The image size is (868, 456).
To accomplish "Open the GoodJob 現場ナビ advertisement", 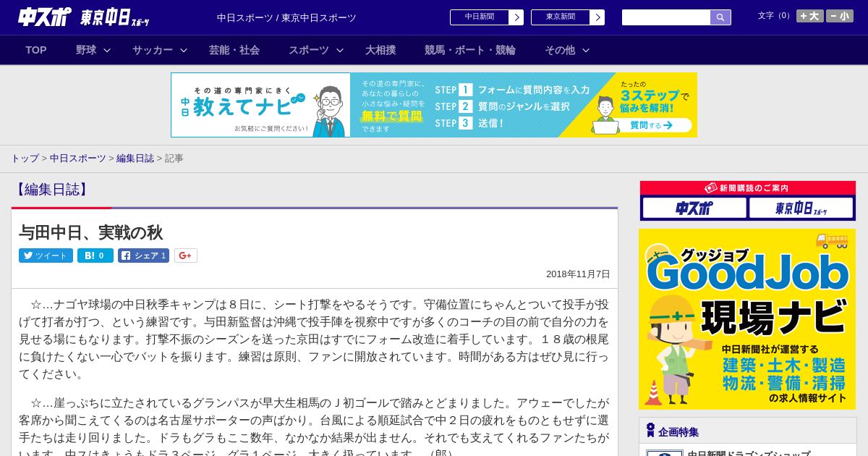I will [x=747, y=319].
